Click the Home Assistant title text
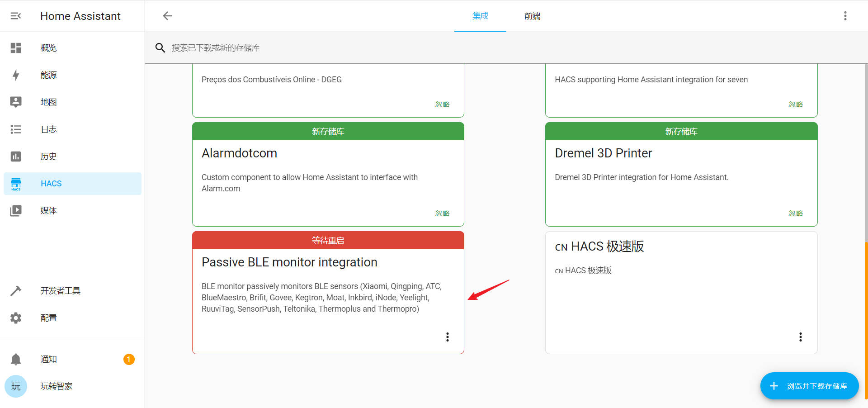 click(80, 16)
